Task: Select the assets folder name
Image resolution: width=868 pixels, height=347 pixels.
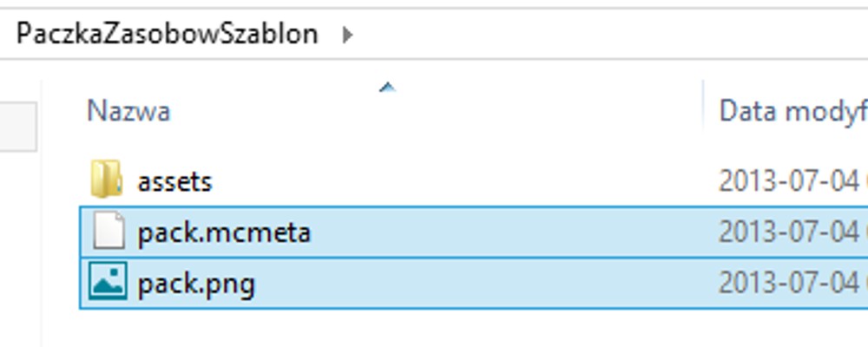Action: [x=174, y=181]
